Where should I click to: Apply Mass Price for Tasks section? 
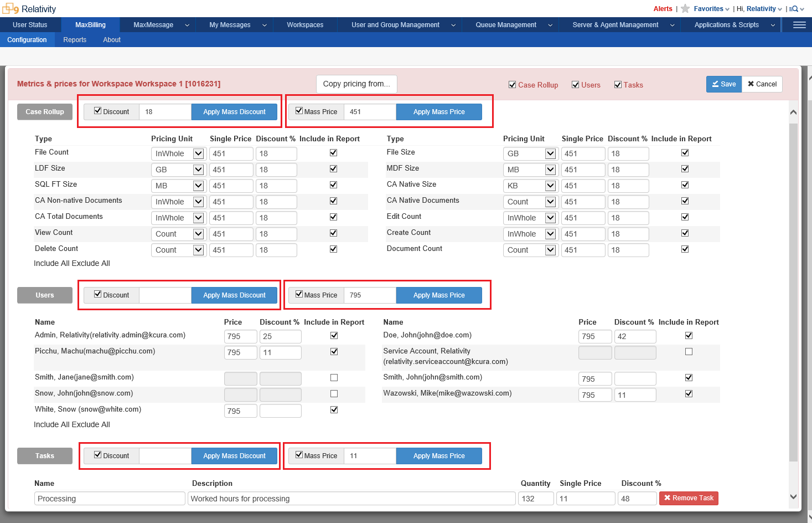pos(439,456)
